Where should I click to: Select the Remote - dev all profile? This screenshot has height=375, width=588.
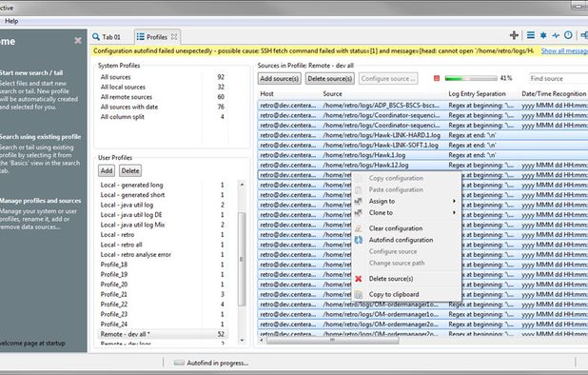(162, 334)
